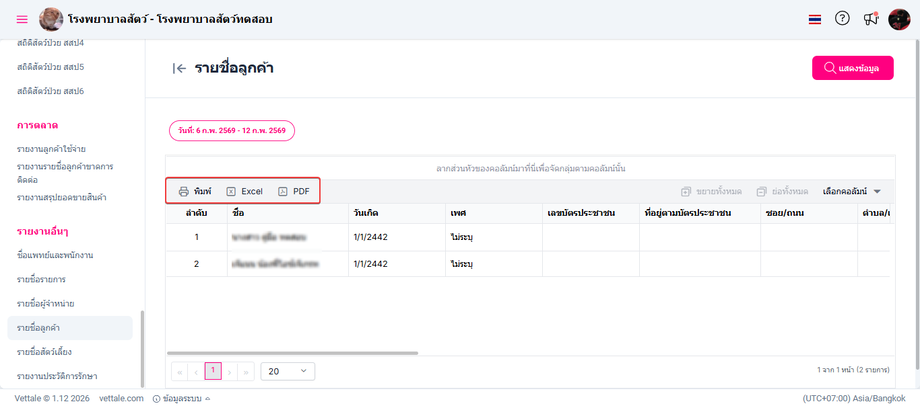Click the table's horizontal scrollbar

coord(292,353)
